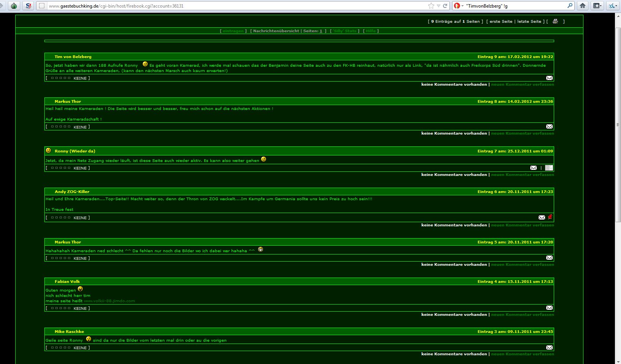The width and height of the screenshot is (621, 364).
Task: Click the printer icon in the guestbook header
Action: click(555, 21)
